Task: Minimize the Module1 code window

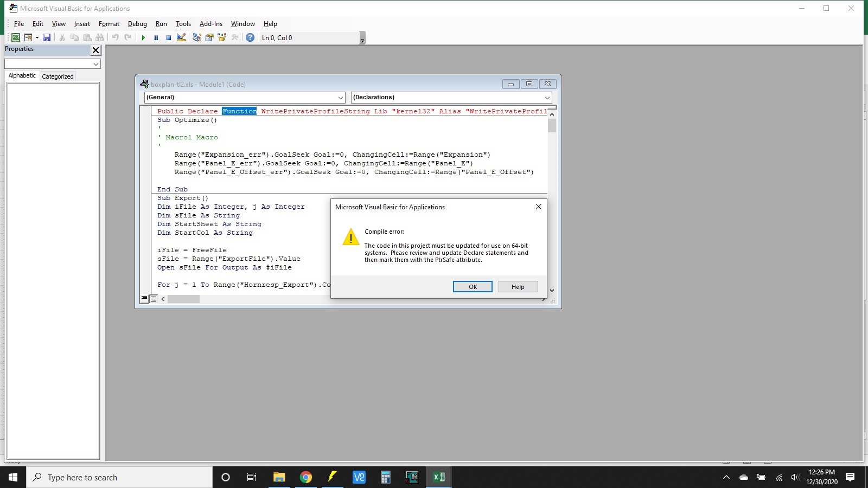Action: point(510,84)
